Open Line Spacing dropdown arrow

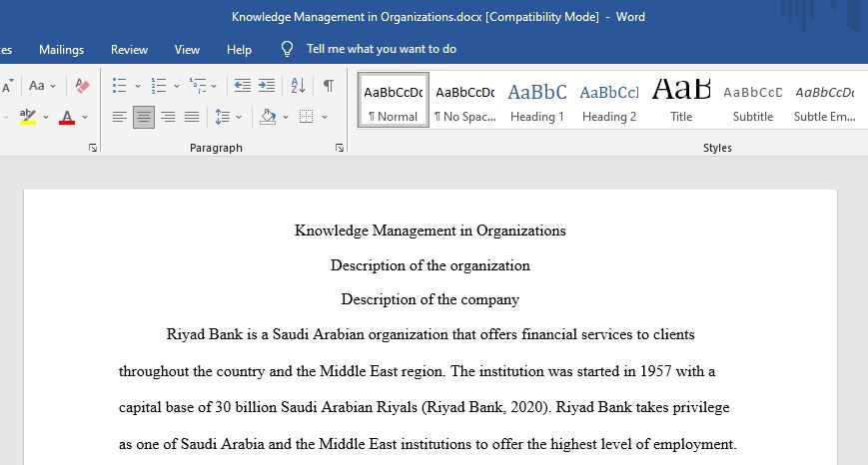click(239, 117)
